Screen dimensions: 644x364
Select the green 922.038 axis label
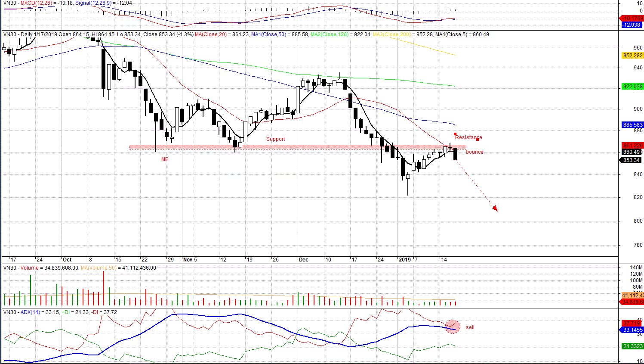tap(632, 87)
